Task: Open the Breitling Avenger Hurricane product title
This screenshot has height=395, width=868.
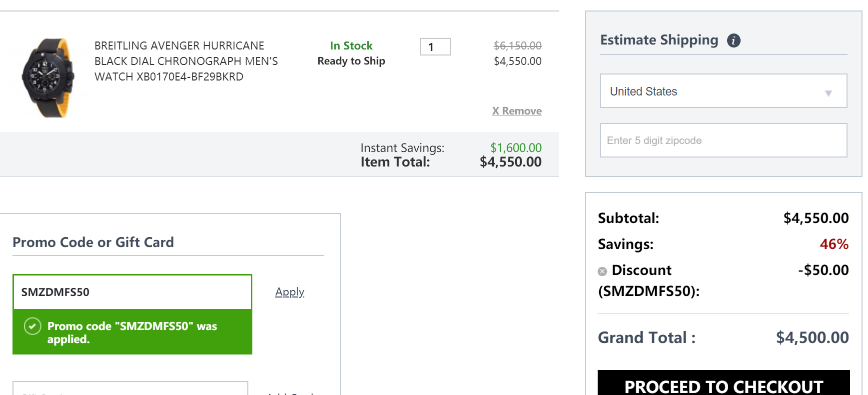Action: tap(186, 61)
